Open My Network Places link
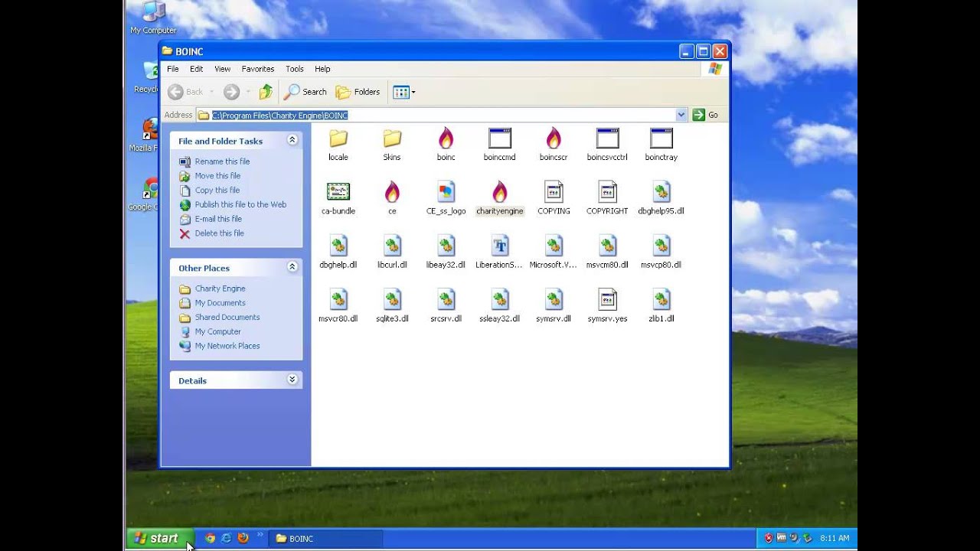This screenshot has width=980, height=551. pyautogui.click(x=227, y=346)
